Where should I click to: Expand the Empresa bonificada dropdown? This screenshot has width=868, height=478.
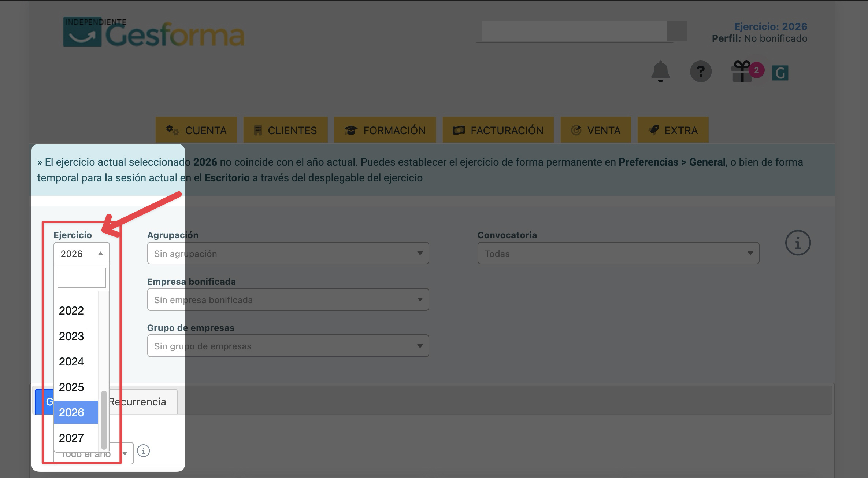point(288,300)
